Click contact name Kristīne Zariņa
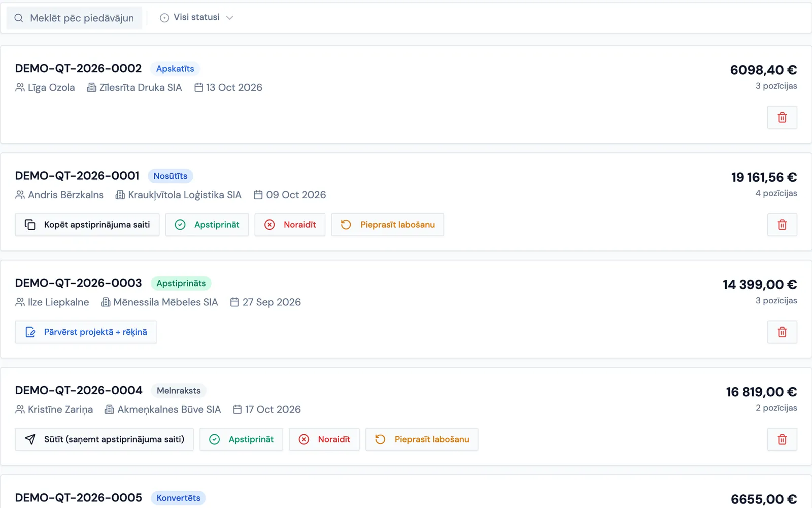Viewport: 812px width, 508px height. 60,409
